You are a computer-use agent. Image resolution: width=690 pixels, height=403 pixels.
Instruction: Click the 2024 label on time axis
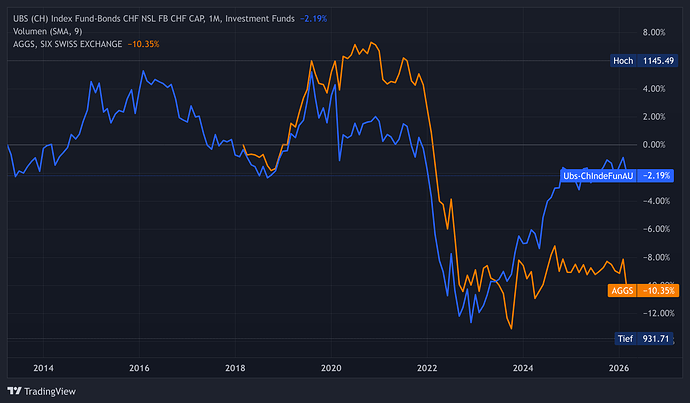[523, 368]
